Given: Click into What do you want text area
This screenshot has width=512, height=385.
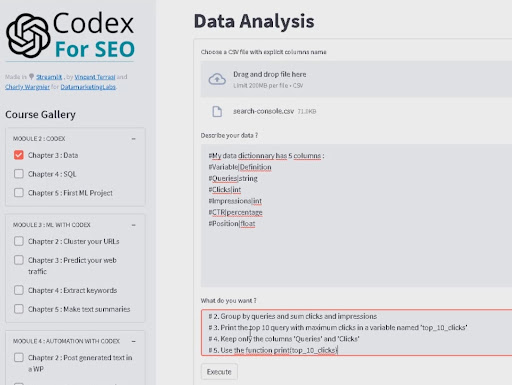Looking at the screenshot, I should pos(356,333).
